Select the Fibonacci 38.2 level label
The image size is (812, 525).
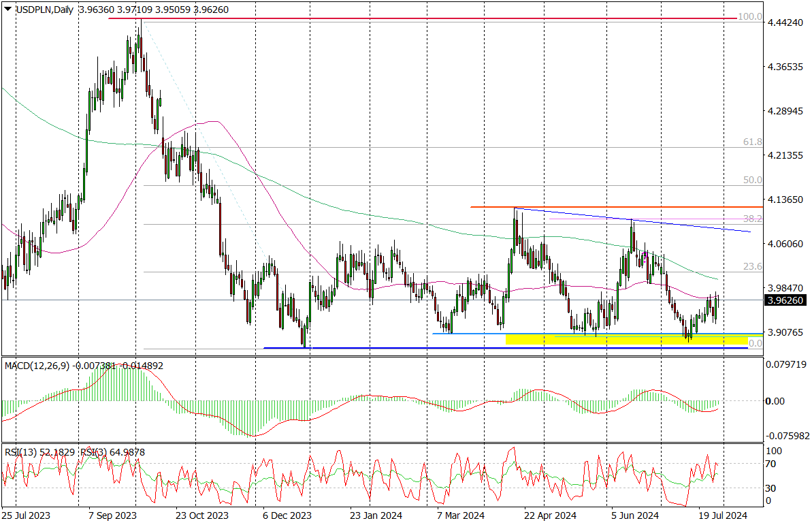pyautogui.click(x=753, y=219)
